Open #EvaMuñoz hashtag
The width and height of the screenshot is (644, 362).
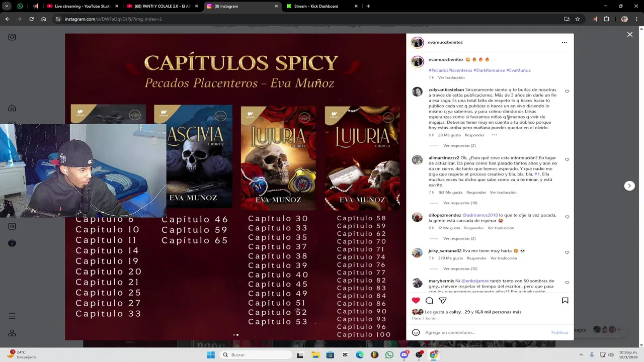pyautogui.click(x=518, y=70)
